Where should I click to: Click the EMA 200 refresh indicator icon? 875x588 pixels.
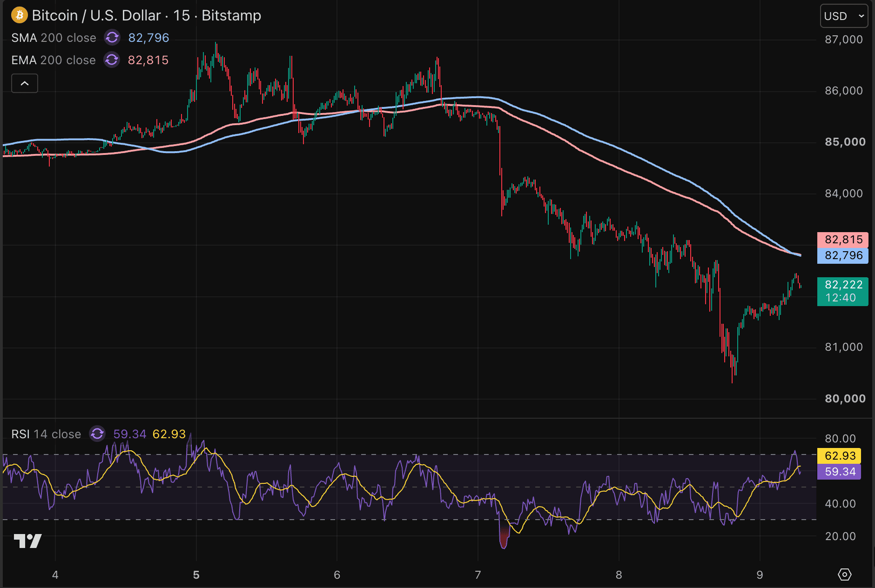pos(112,60)
